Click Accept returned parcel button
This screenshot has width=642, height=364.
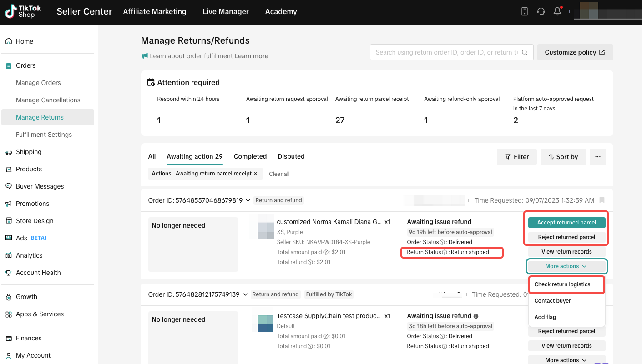566,223
